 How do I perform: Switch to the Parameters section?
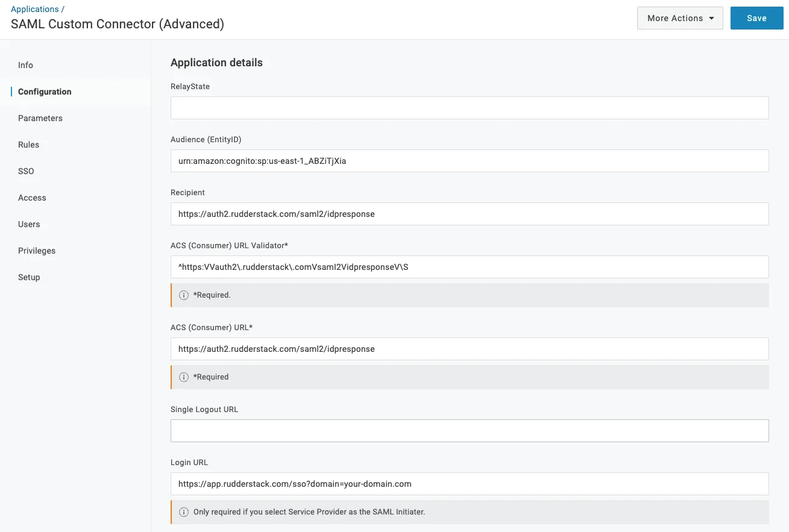(40, 118)
